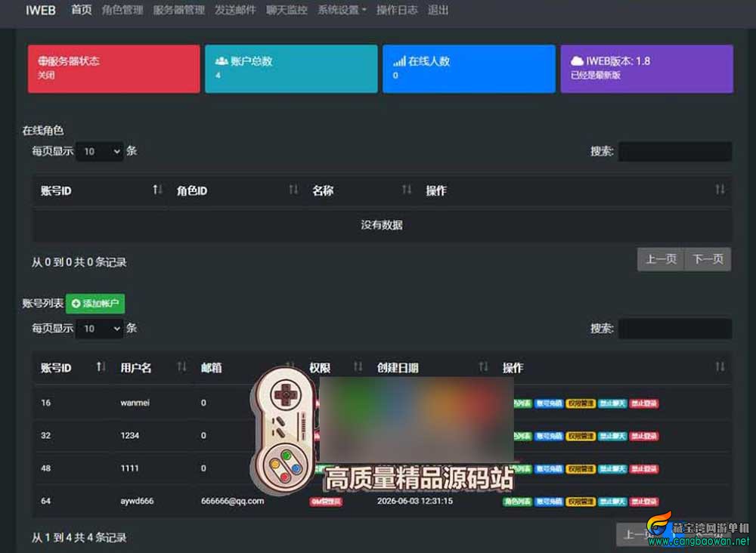Click 禁止聊天 badge in the 1234 row
The width and height of the screenshot is (756, 553).
point(612,437)
